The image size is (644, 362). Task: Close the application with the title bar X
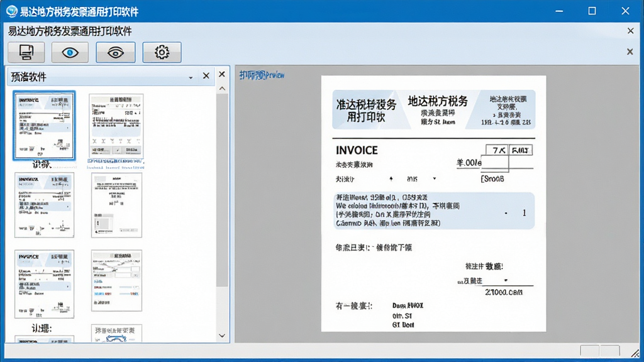(x=625, y=11)
